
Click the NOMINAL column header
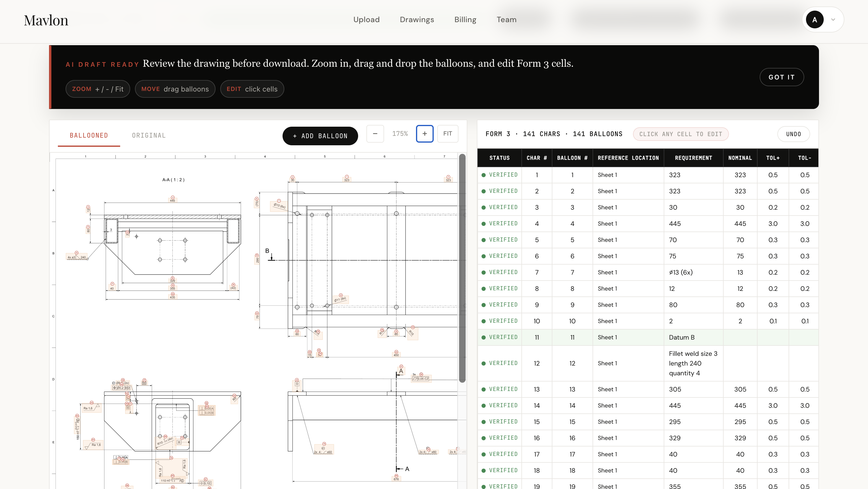coord(740,158)
